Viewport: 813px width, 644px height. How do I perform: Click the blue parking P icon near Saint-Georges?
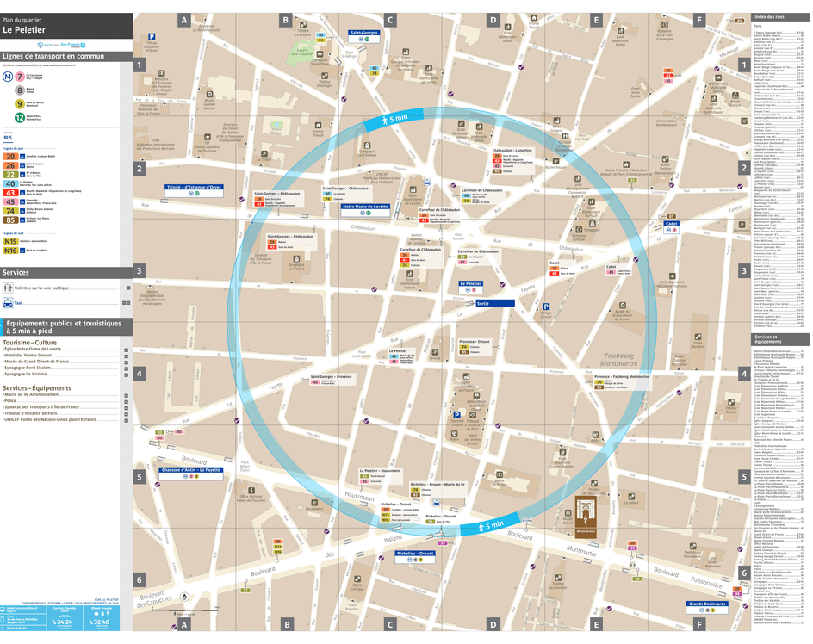(x=152, y=36)
